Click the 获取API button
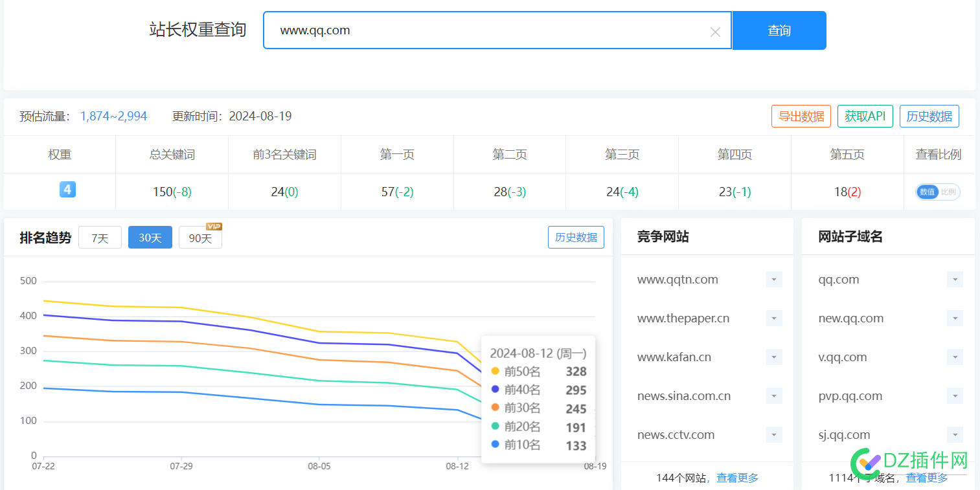The width and height of the screenshot is (980, 490). tap(865, 117)
